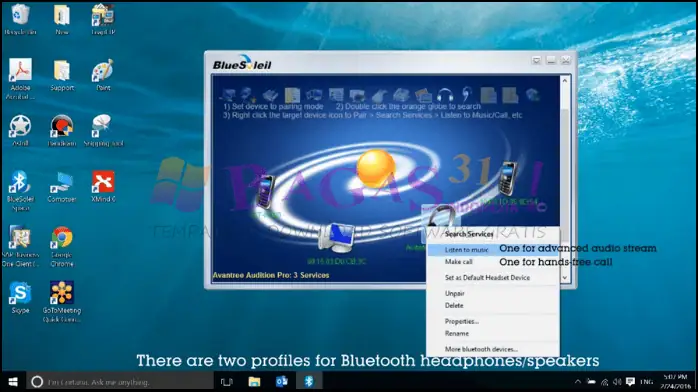Open the Adobe Acrobat desktop shortcut
Screen dimensions: 698x392
point(20,79)
